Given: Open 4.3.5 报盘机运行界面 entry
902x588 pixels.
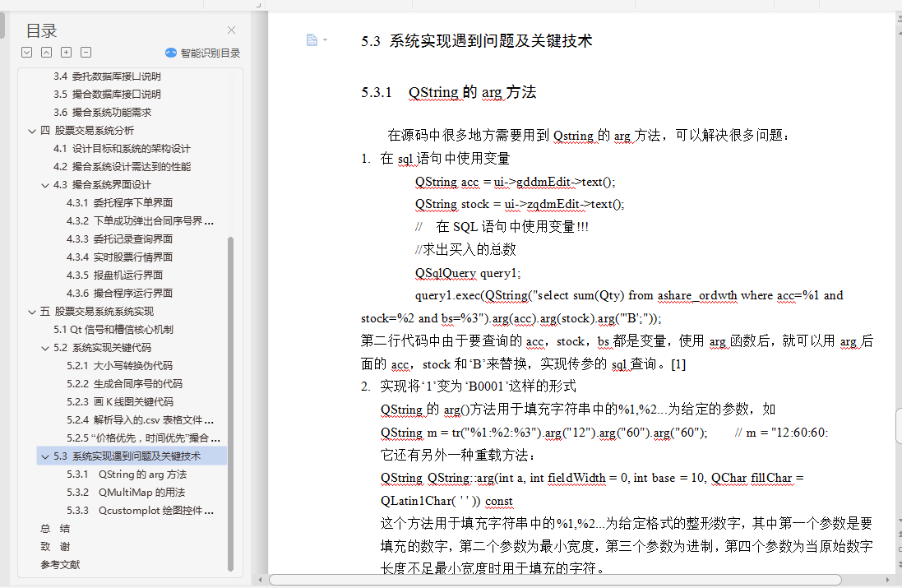Looking at the screenshot, I should [114, 275].
